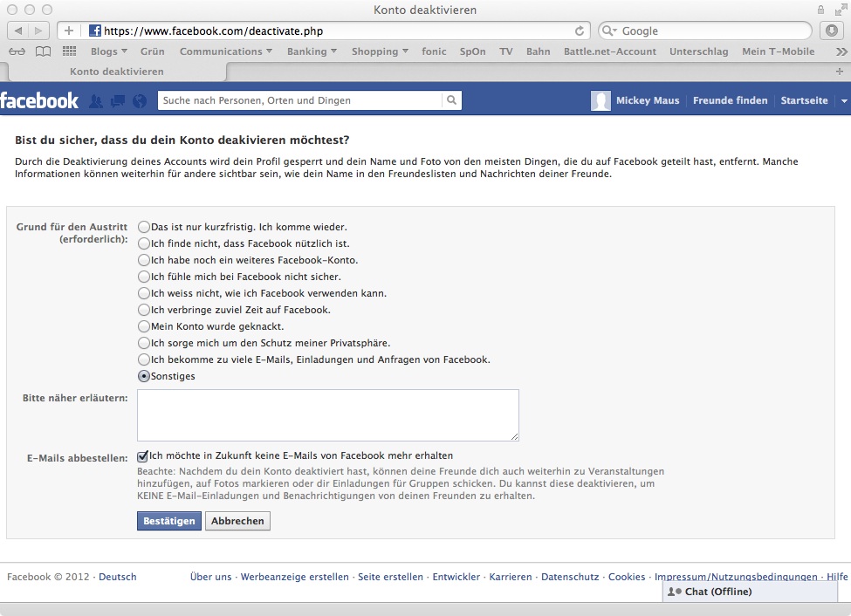
Task: Open the TV bookmark
Action: coord(506,51)
